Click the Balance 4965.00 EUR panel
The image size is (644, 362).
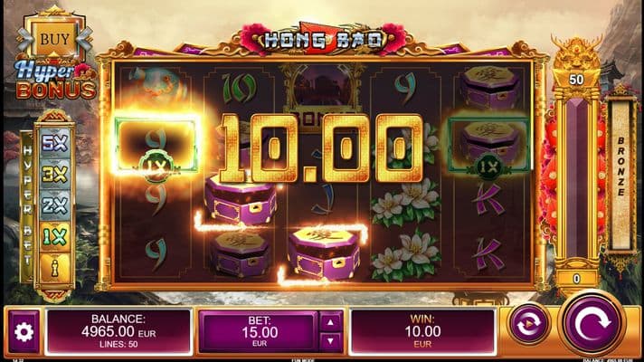click(x=118, y=331)
